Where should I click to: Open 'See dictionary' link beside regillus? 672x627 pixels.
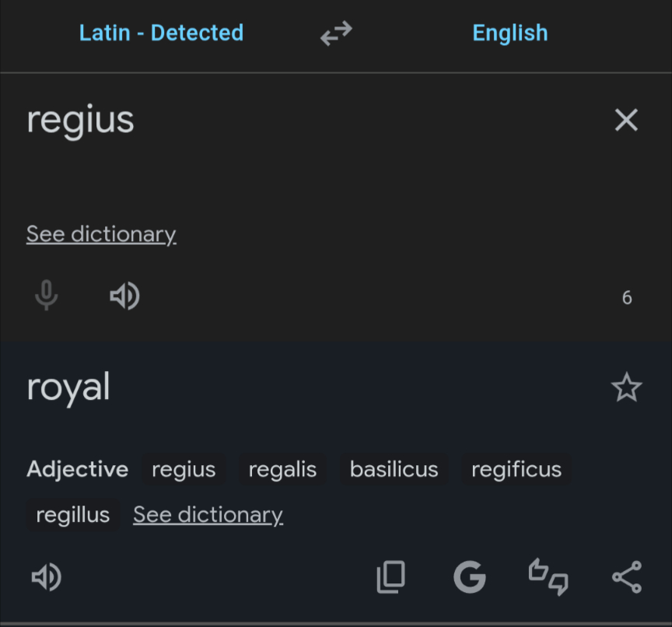point(208,515)
